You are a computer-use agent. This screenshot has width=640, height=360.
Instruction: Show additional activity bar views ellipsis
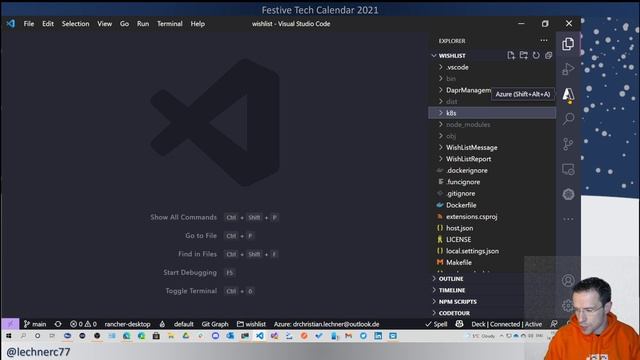pyautogui.click(x=568, y=219)
